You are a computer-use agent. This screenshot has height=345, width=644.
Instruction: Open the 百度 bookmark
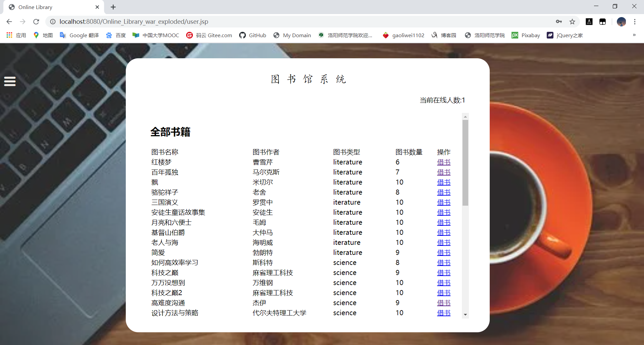click(x=116, y=35)
